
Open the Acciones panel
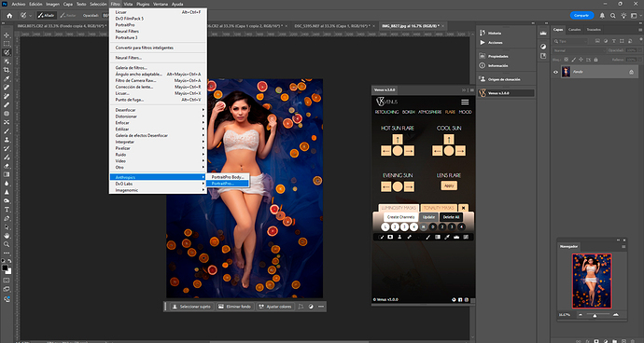point(495,43)
